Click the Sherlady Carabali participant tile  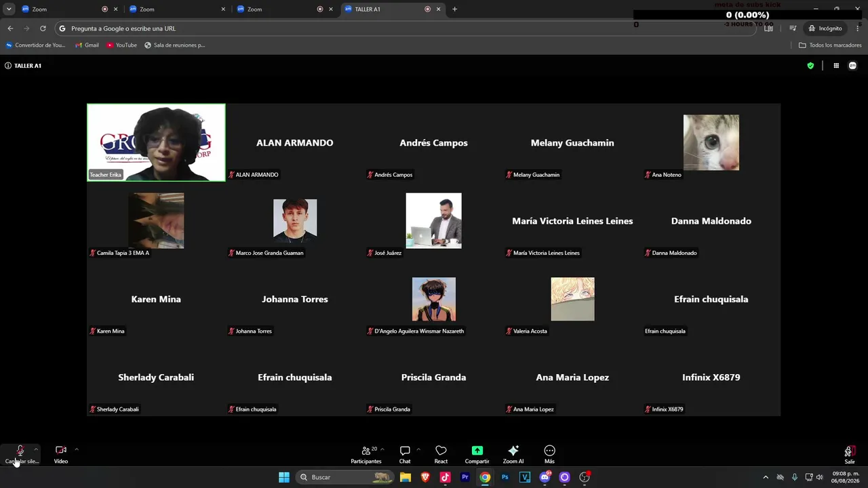tap(156, 377)
